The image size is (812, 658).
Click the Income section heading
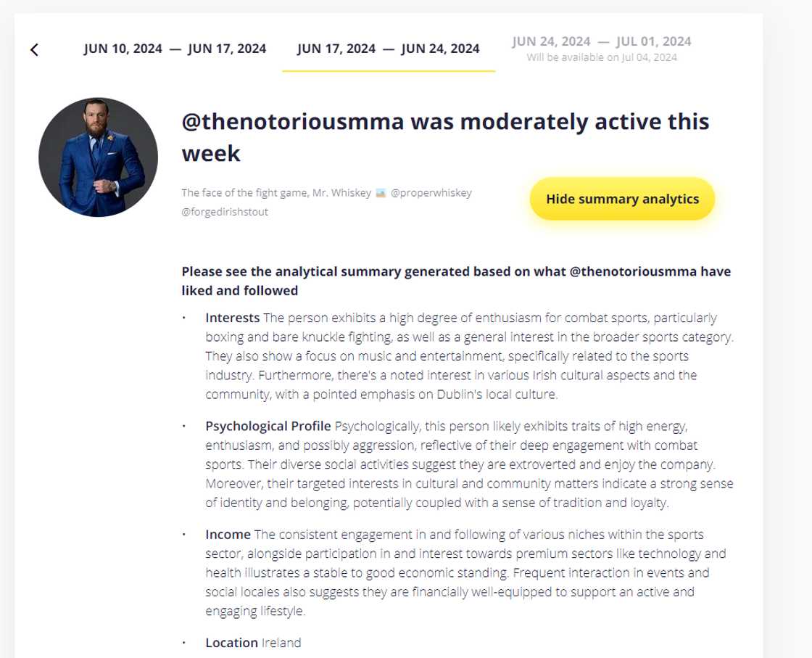[x=228, y=535]
